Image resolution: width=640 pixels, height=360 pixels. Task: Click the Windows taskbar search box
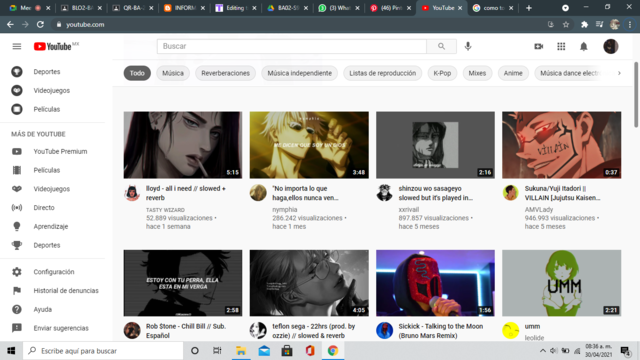point(103,351)
